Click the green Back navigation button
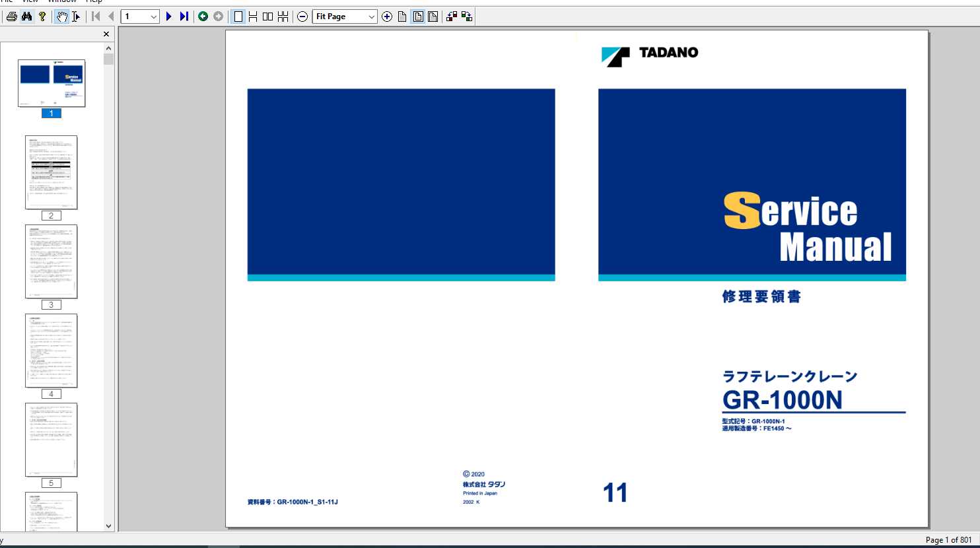 [x=203, y=17]
